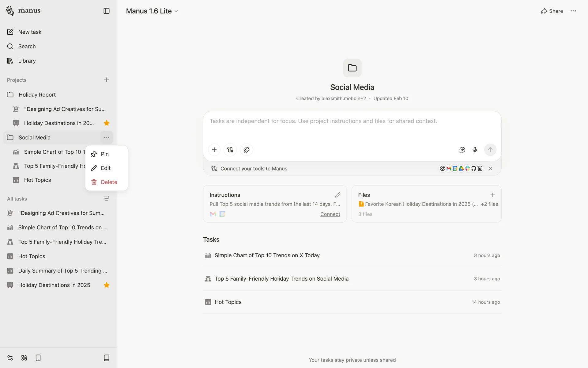Add a file with Files plus icon
Image resolution: width=588 pixels, height=368 pixels.
pyautogui.click(x=492, y=195)
